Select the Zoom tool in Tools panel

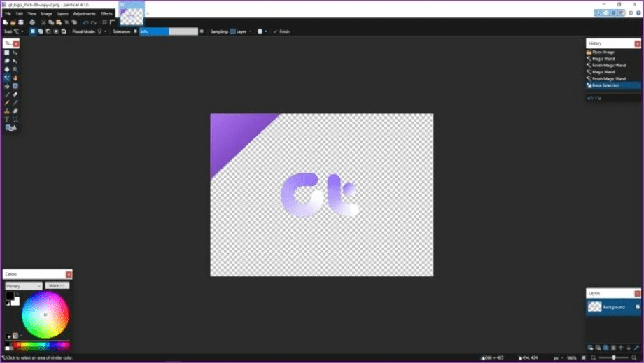click(x=15, y=69)
